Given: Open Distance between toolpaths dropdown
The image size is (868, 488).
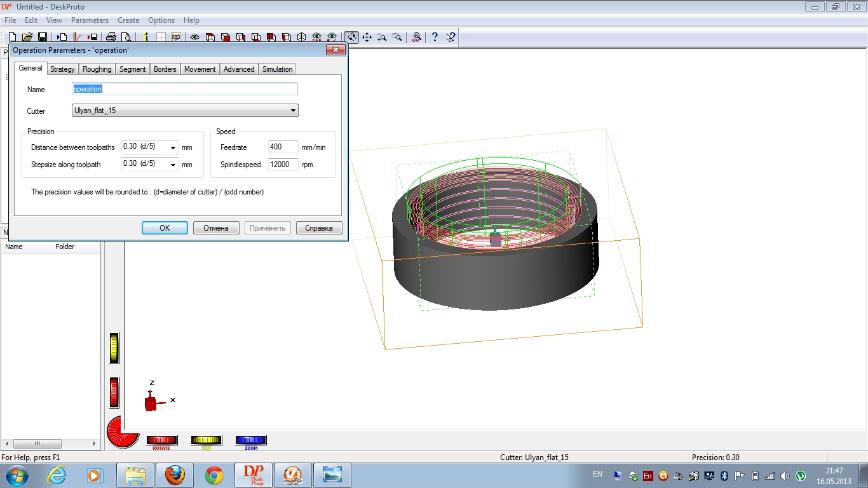Looking at the screenshot, I should coord(173,147).
